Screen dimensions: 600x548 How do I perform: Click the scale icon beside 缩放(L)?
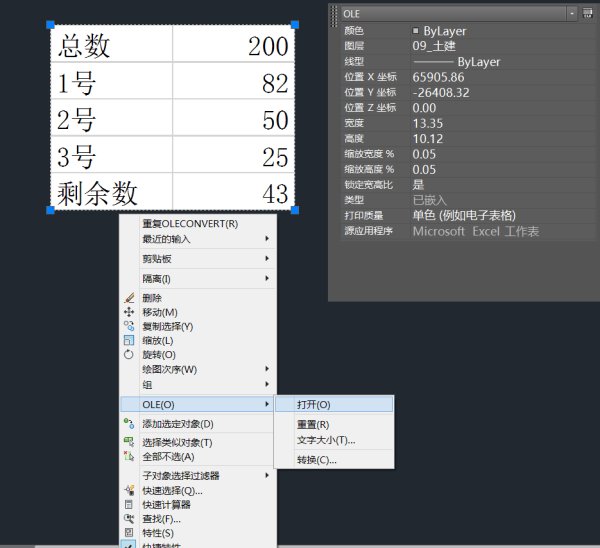coord(129,340)
